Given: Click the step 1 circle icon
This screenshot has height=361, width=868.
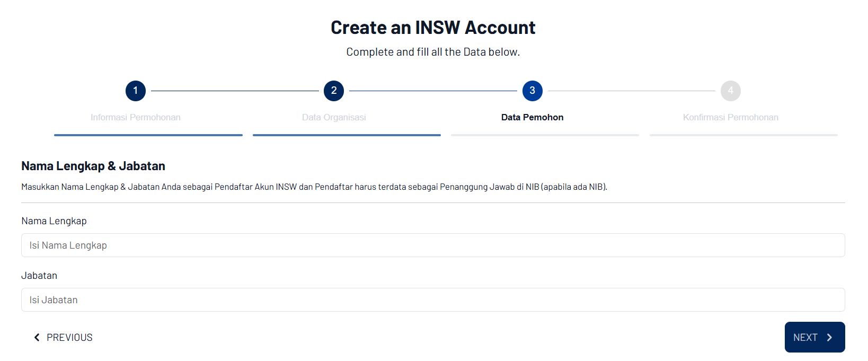Looking at the screenshot, I should (136, 91).
